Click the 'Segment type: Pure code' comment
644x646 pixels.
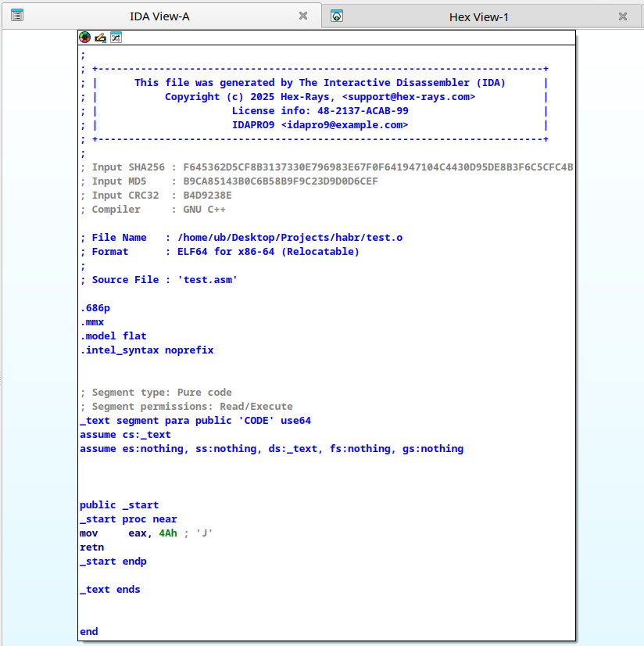click(156, 393)
